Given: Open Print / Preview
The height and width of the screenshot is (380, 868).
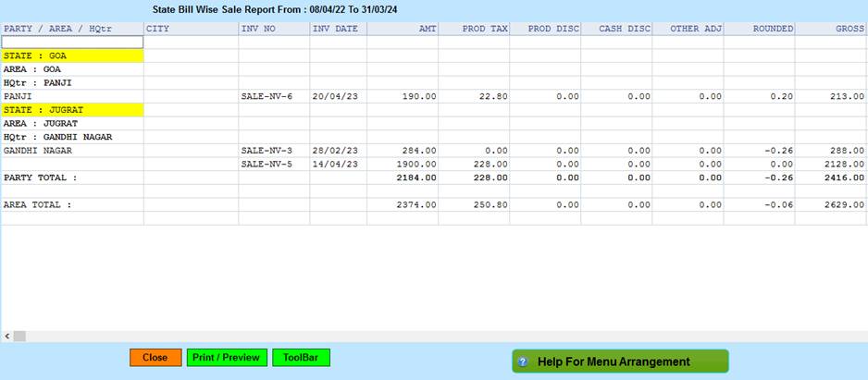Looking at the screenshot, I should pos(227,358).
